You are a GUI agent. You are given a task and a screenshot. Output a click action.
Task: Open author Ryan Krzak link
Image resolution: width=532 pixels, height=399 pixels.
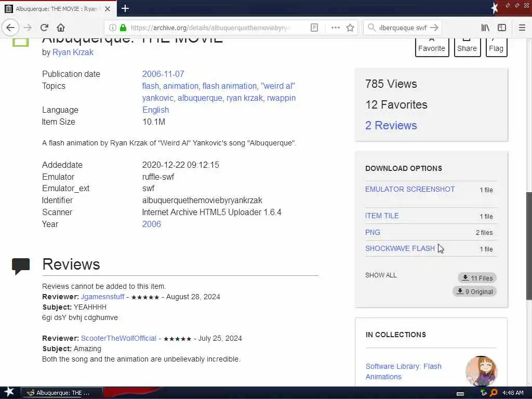tap(73, 52)
